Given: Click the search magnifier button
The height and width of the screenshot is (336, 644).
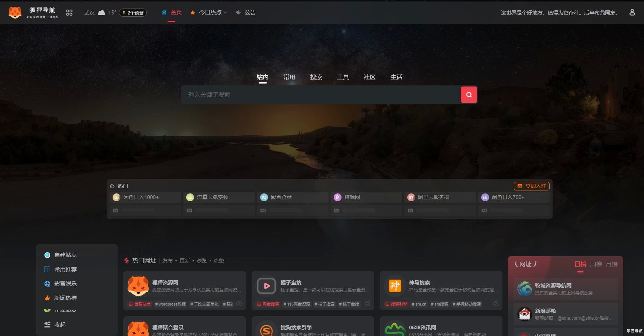Looking at the screenshot, I should tap(469, 95).
